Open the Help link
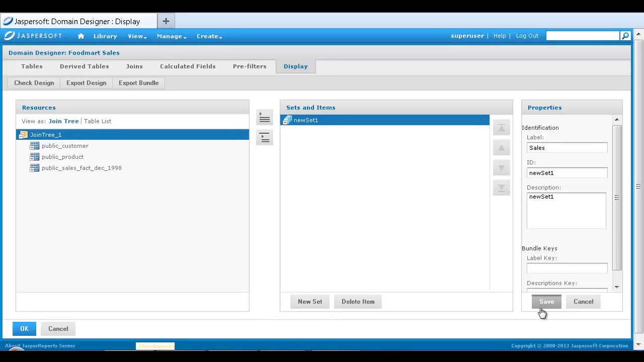This screenshot has height=362, width=644. coord(500,36)
